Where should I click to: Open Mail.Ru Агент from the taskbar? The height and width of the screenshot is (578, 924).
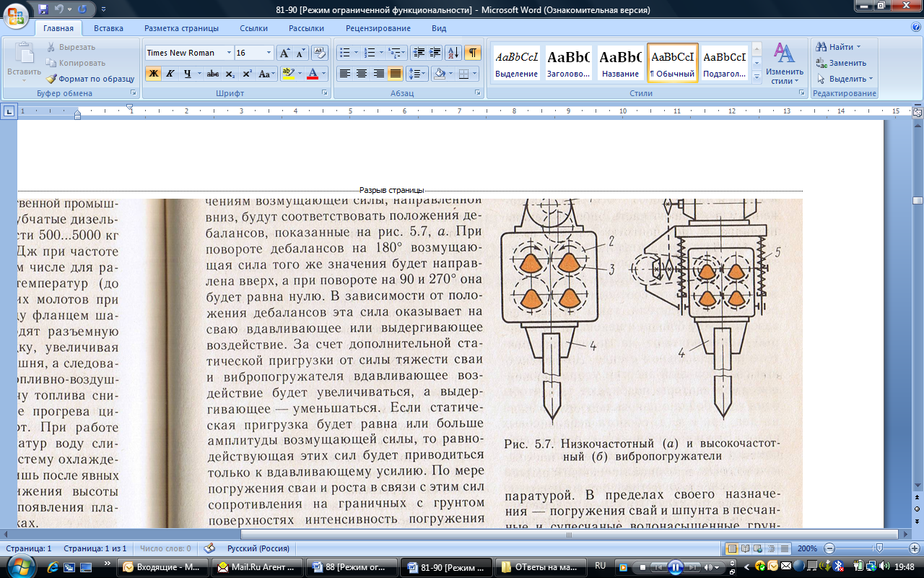coord(256,567)
